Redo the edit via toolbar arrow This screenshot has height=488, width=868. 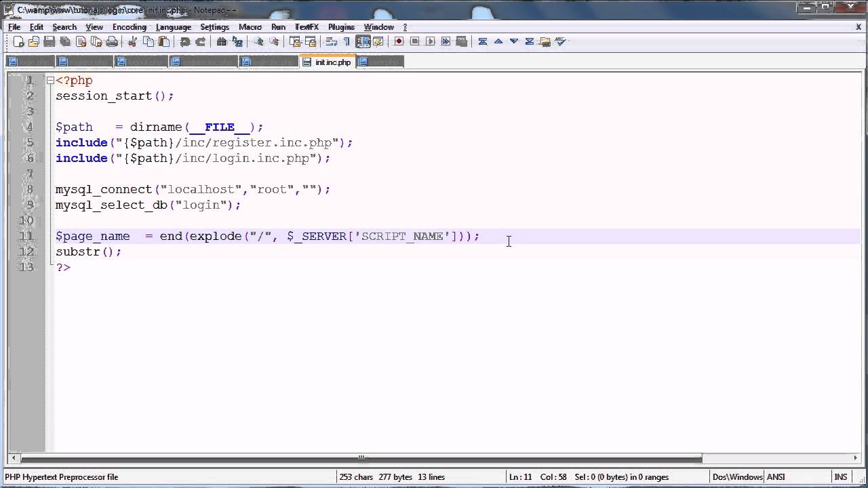201,41
